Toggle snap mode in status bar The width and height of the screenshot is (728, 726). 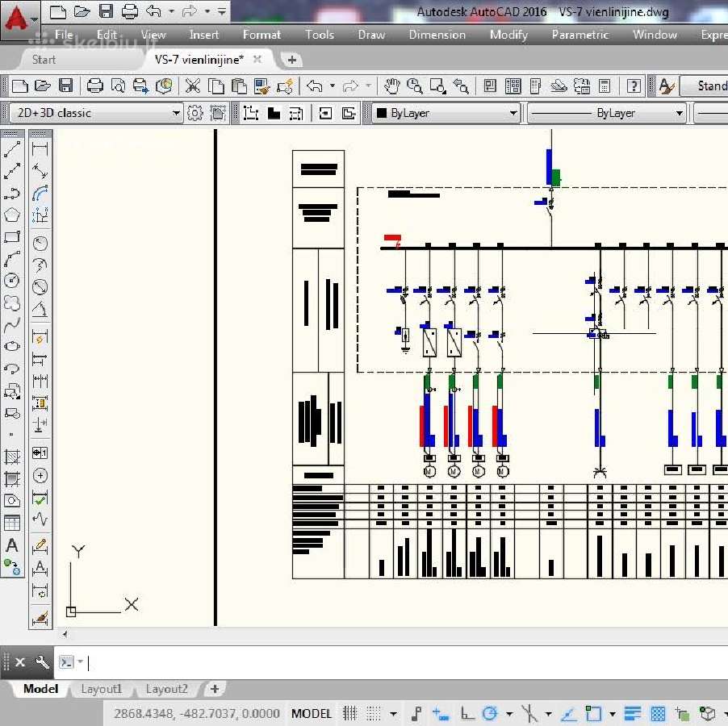(374, 713)
